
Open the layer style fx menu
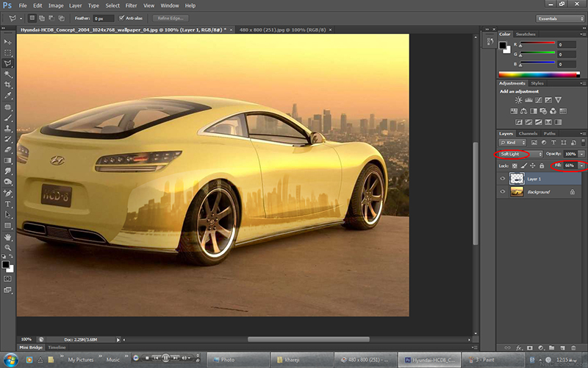(x=519, y=348)
